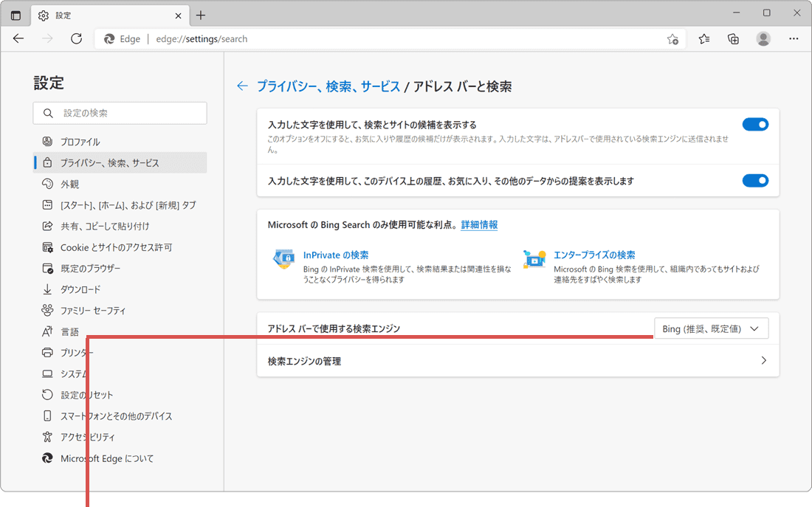This screenshot has height=507, width=812.
Task: Click the browser back arrow
Action: coord(18,39)
